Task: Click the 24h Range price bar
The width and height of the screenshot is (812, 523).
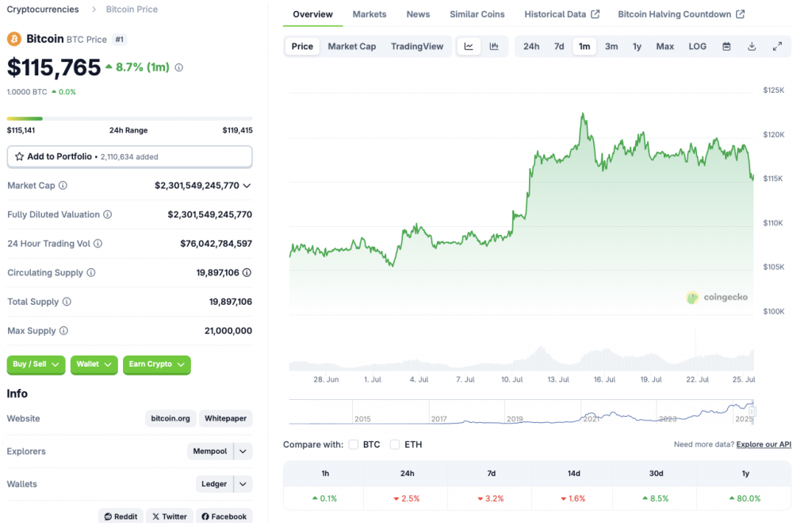Action: [x=129, y=117]
